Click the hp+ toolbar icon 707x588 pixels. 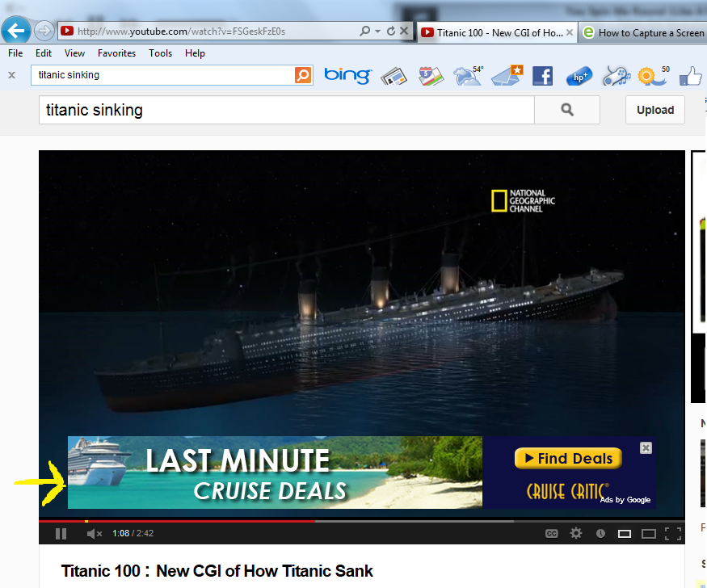coord(579,76)
